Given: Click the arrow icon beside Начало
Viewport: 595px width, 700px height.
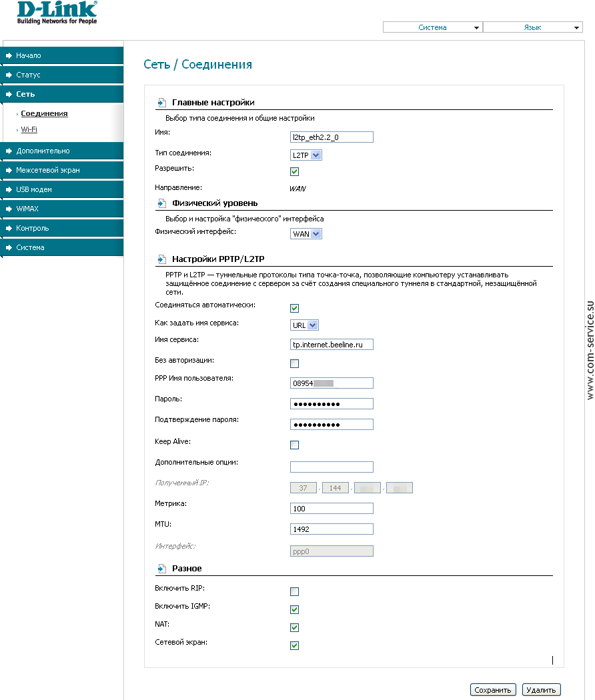Looking at the screenshot, I should [9, 56].
